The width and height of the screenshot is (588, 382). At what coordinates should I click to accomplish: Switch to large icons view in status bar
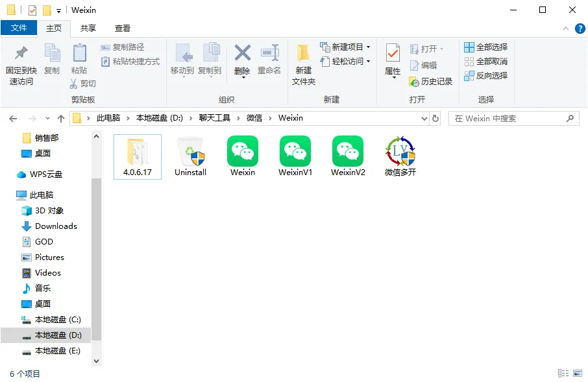pos(578,373)
